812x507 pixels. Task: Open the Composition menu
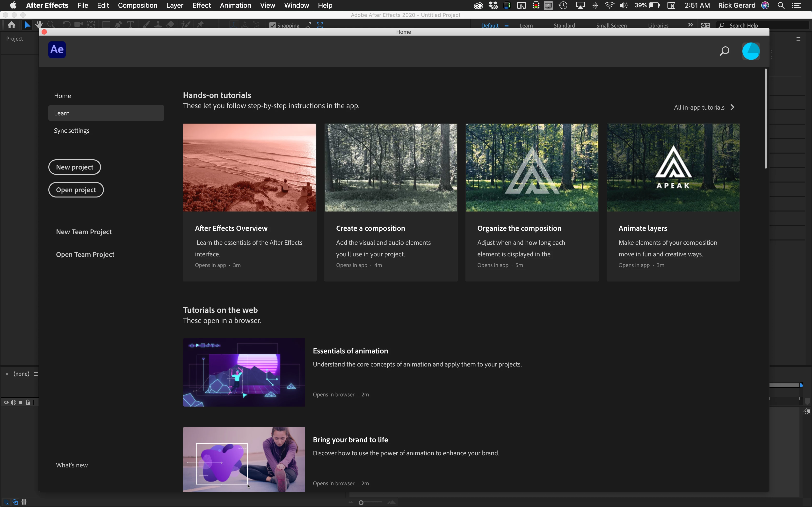point(137,5)
